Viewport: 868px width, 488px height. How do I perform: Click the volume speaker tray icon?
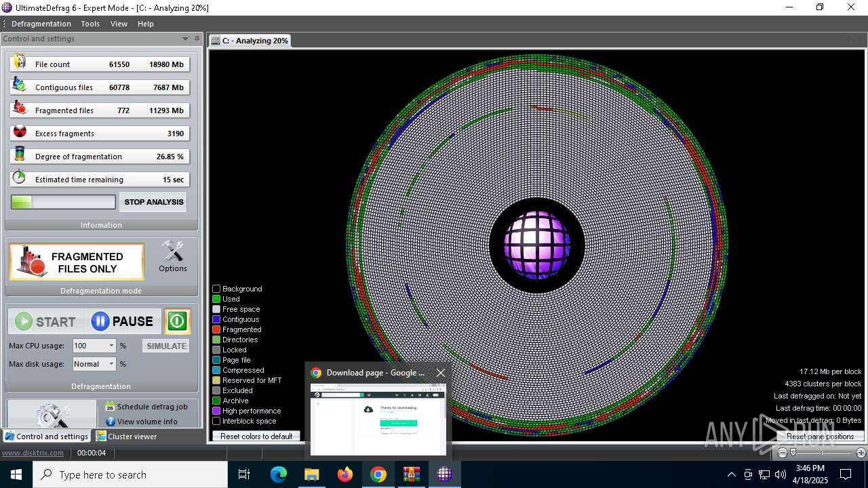[781, 474]
